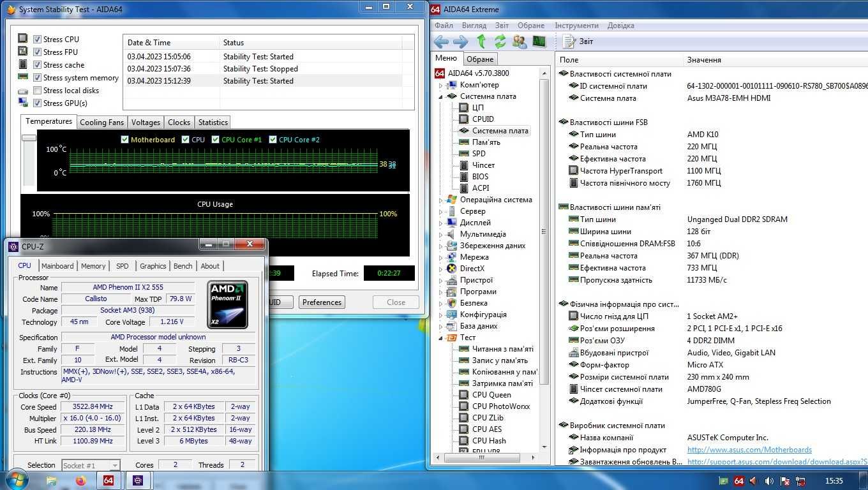Open Читання з пам'яті benchmark
Image resolution: width=868 pixels, height=490 pixels.
click(x=502, y=349)
